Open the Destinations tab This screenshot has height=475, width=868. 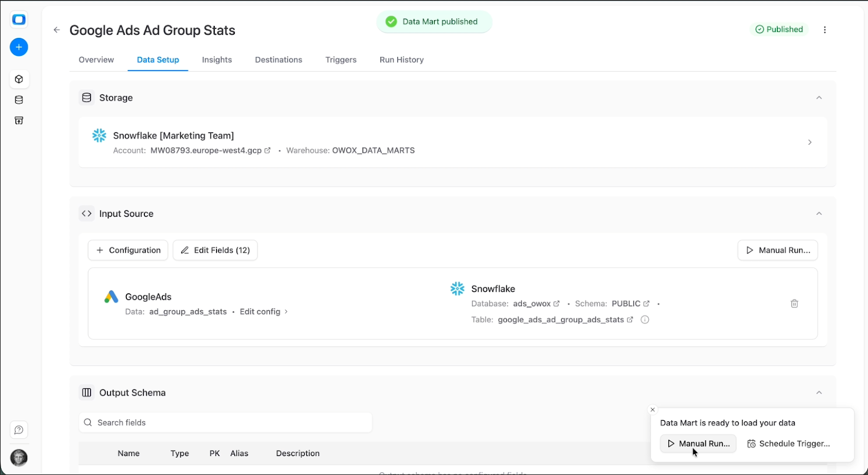pos(279,60)
